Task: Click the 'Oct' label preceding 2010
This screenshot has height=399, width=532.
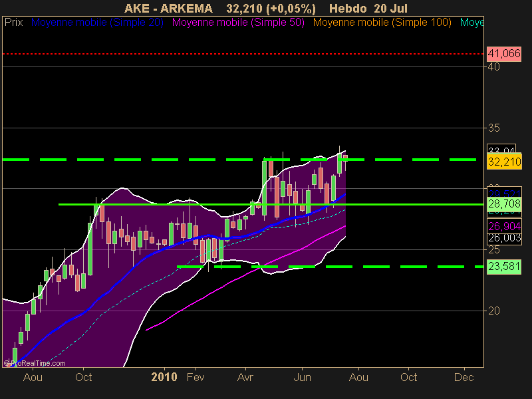Action: (84, 377)
